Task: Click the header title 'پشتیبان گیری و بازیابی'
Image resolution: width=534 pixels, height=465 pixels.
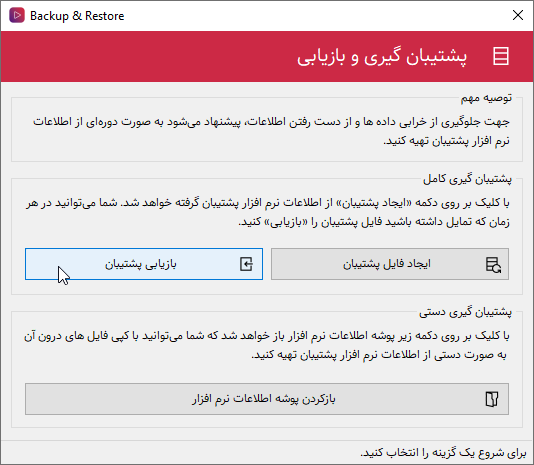Action: point(382,57)
